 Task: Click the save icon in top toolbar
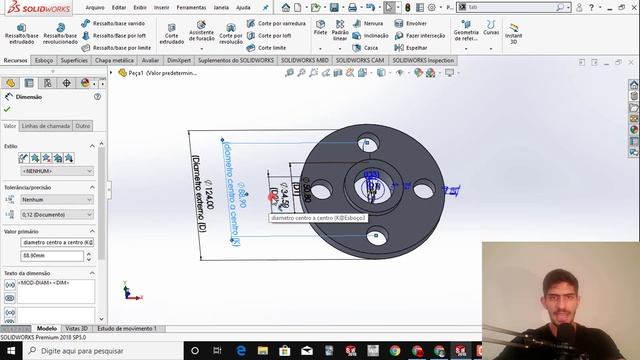click(x=334, y=7)
